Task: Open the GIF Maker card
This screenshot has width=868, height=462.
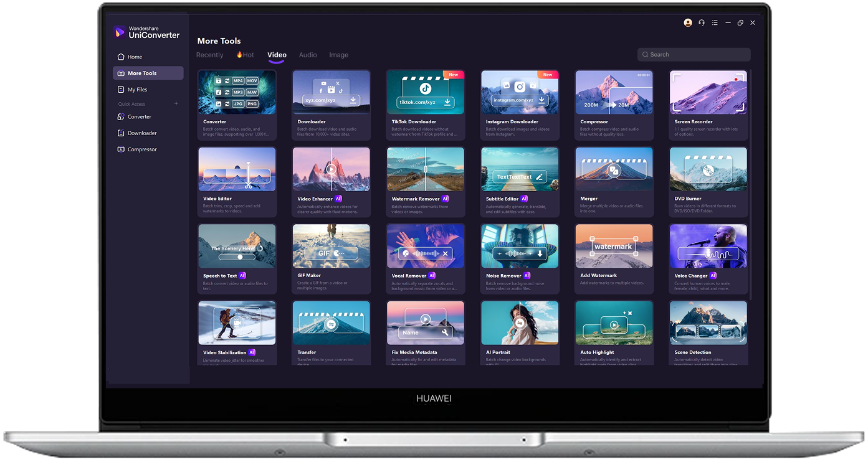Action: click(331, 259)
